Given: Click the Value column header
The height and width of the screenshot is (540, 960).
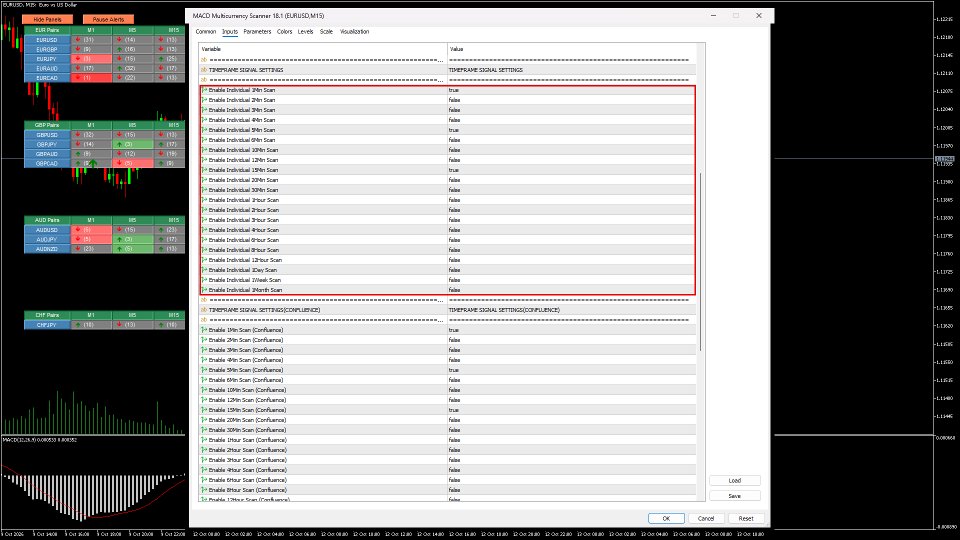Looking at the screenshot, I should coord(572,49).
